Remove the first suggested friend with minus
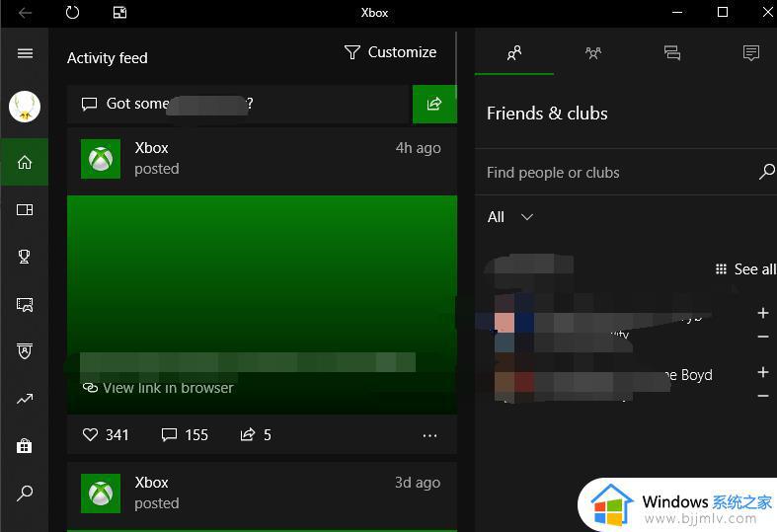The height and width of the screenshot is (532, 777). (x=763, y=337)
